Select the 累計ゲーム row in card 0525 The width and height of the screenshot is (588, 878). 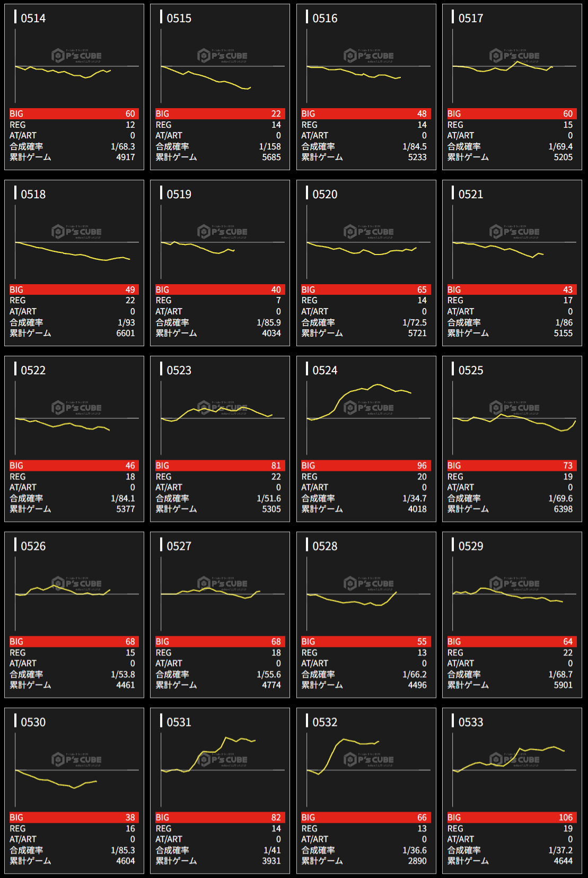(512, 509)
